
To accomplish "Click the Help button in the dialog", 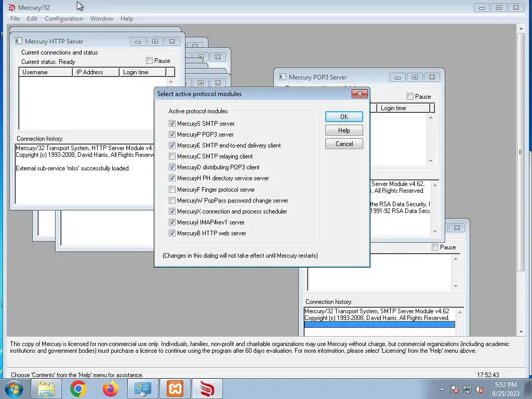I will [344, 130].
